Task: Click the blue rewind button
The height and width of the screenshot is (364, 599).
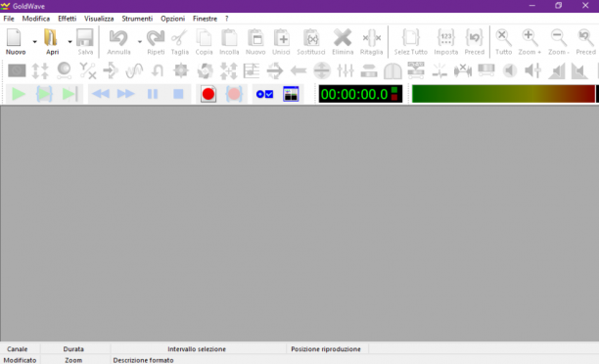Action: [101, 94]
